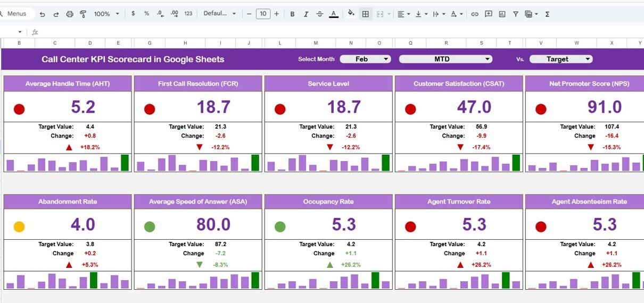Toggle Strikethrough formatting
This screenshot has width=644, height=303.
[319, 14]
